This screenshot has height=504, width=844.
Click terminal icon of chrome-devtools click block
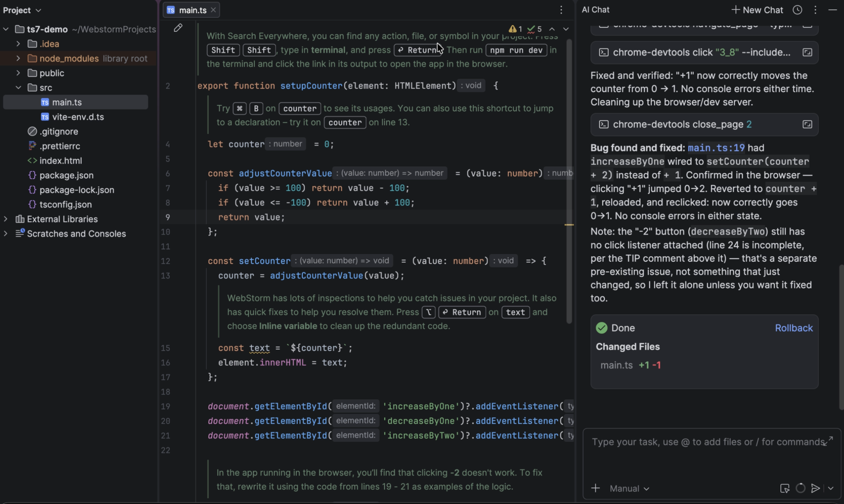tap(604, 52)
